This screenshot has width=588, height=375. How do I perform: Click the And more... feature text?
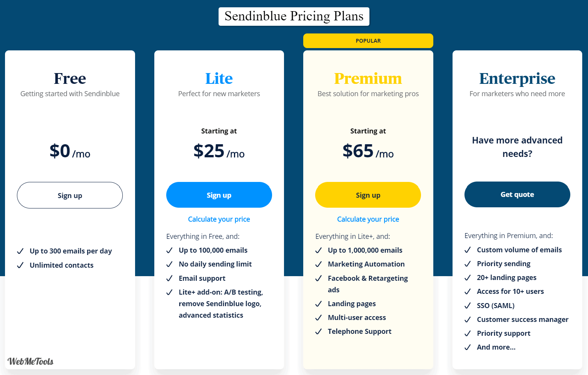[x=496, y=347]
